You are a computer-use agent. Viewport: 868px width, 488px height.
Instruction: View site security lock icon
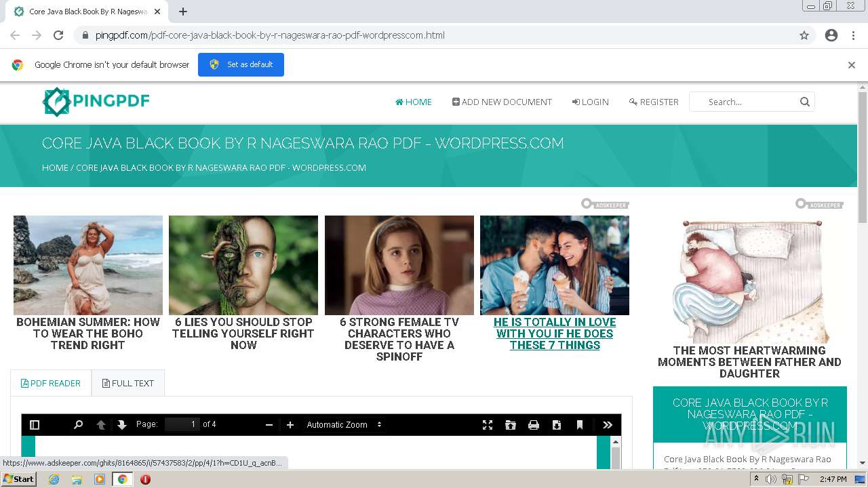click(x=85, y=35)
